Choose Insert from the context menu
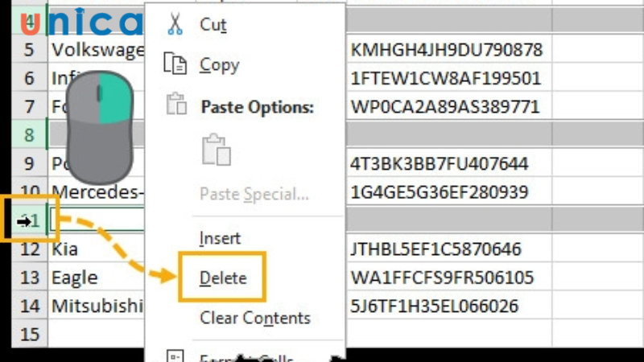644x362 pixels. click(x=220, y=238)
